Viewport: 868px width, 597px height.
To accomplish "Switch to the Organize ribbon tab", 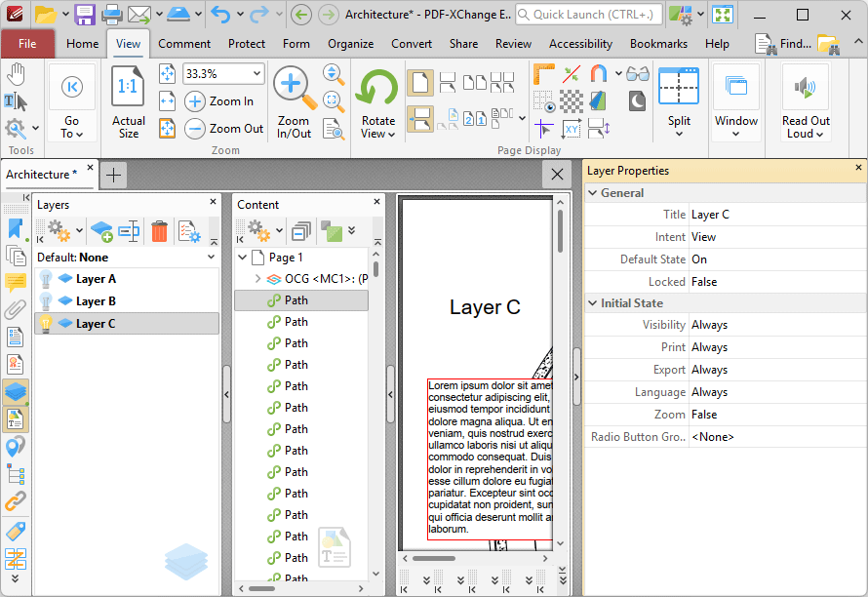I will (x=350, y=44).
